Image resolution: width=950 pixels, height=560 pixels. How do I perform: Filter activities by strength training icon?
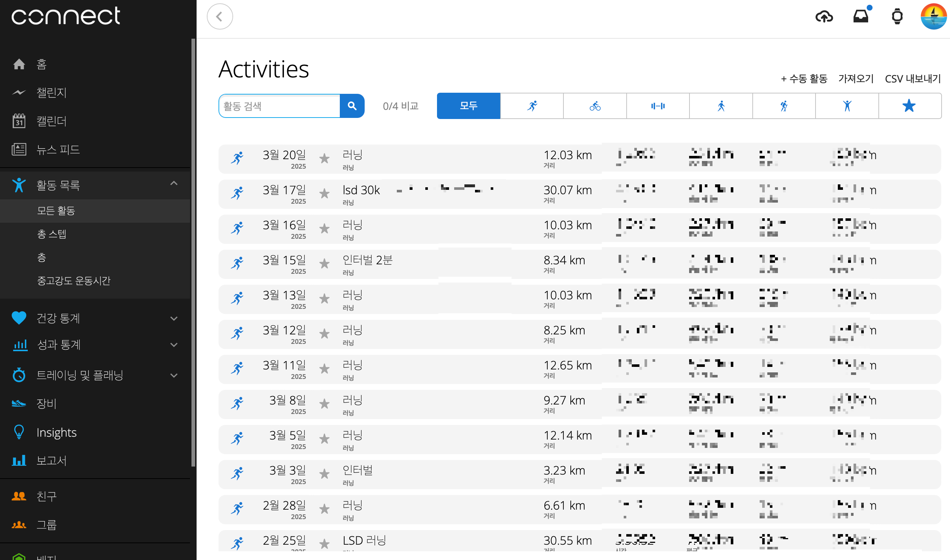click(x=658, y=106)
